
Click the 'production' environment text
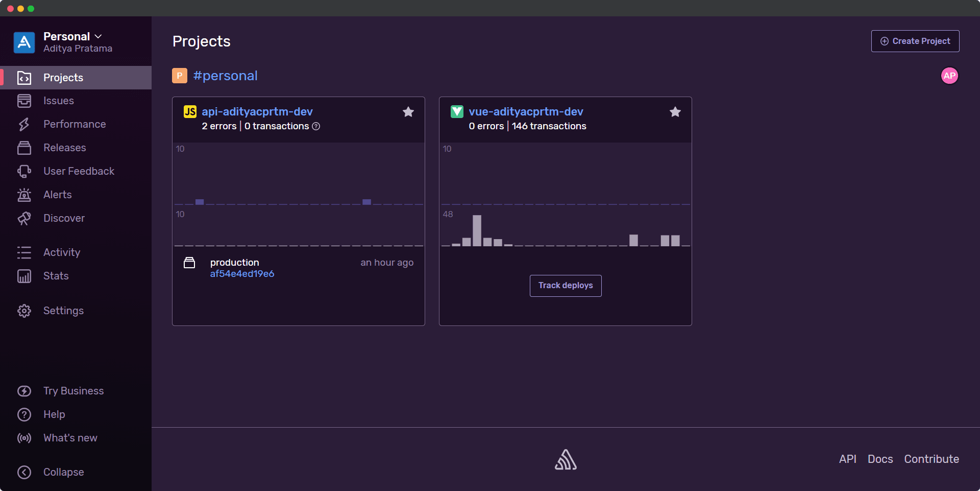tap(235, 263)
